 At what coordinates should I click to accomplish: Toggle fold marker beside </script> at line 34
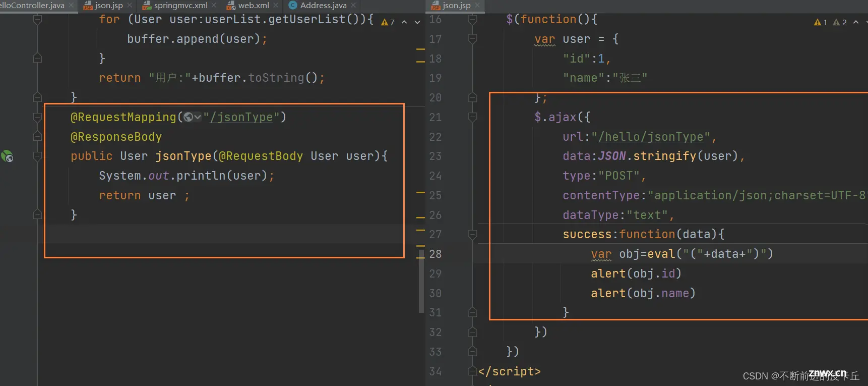click(x=473, y=371)
